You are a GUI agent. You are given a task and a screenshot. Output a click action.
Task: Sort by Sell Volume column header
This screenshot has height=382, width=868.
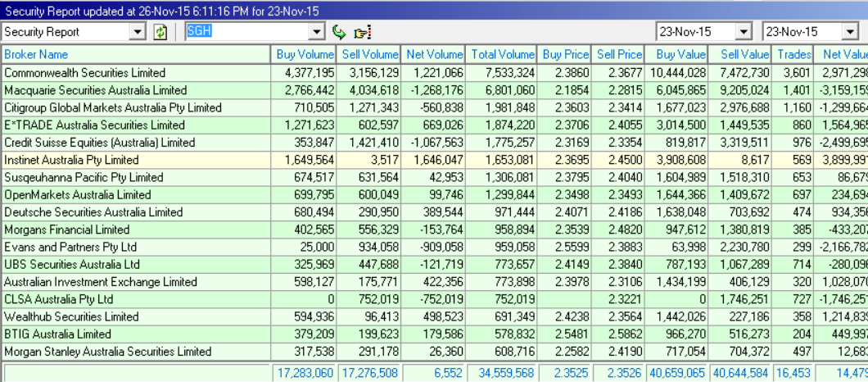(x=368, y=54)
